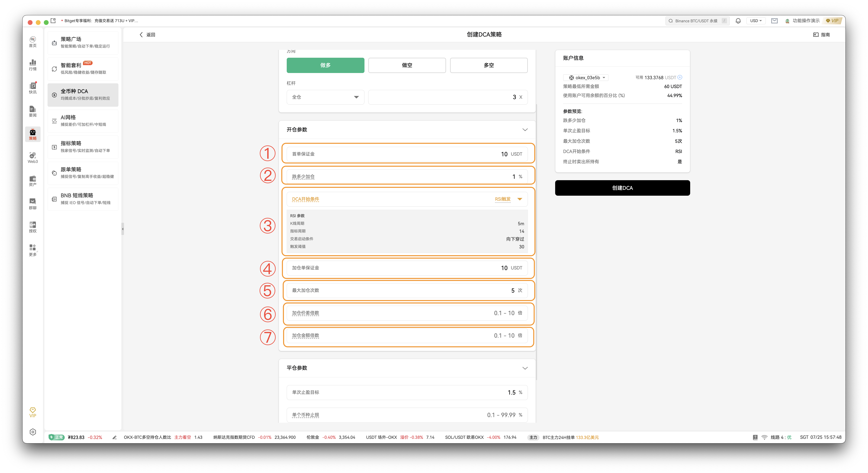Click the VIP diamond icon in sidebar
This screenshot has width=868, height=473.
[33, 412]
